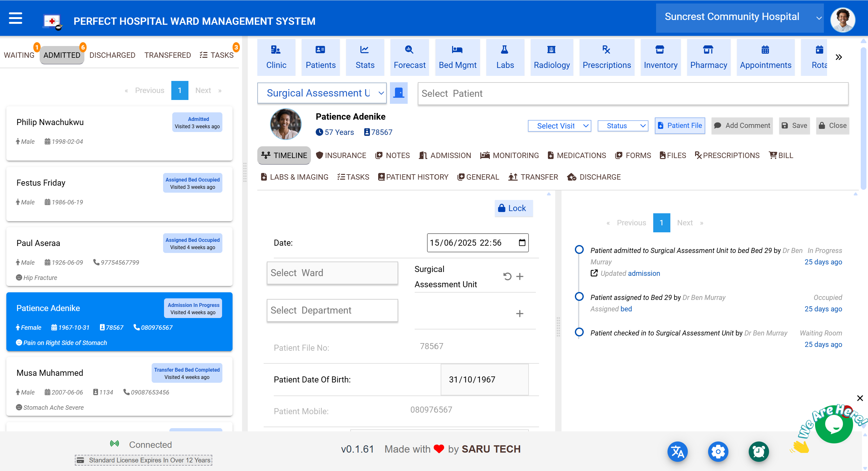Open the TRANSFER tab

(x=533, y=177)
